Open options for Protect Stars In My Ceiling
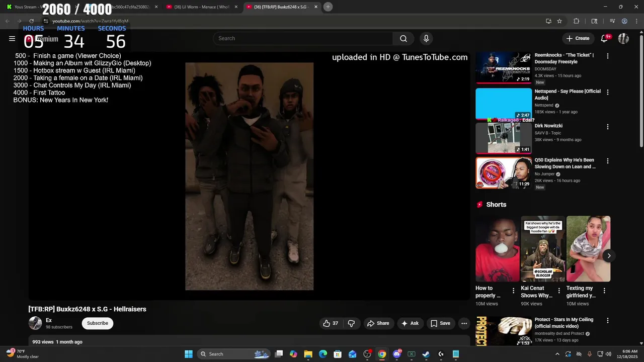This screenshot has width=644, height=362. (607, 320)
